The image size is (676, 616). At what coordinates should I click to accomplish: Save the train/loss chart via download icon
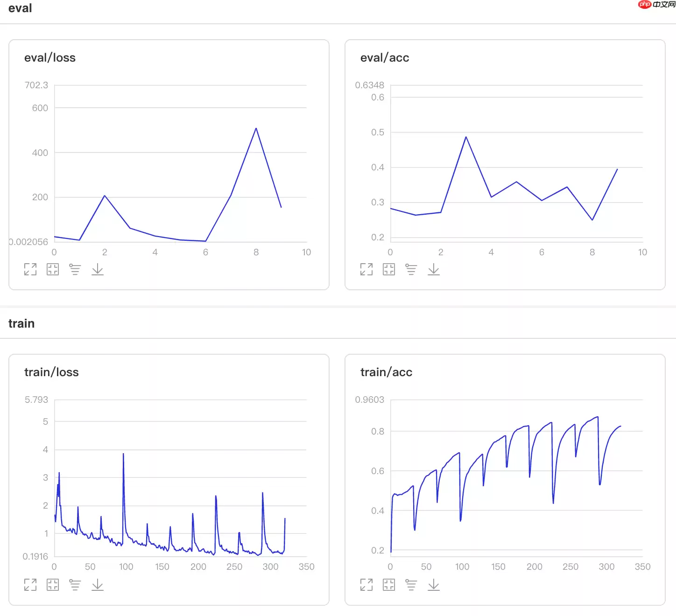[98, 585]
